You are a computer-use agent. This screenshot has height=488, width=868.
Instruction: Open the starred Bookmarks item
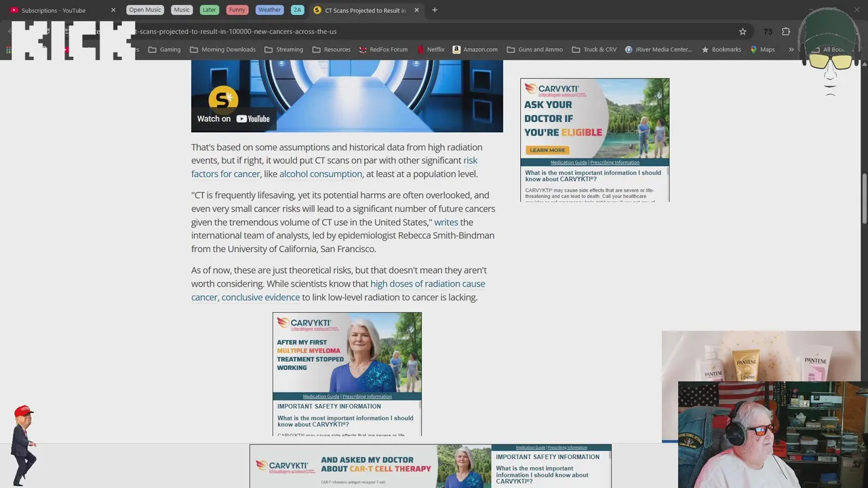[721, 49]
